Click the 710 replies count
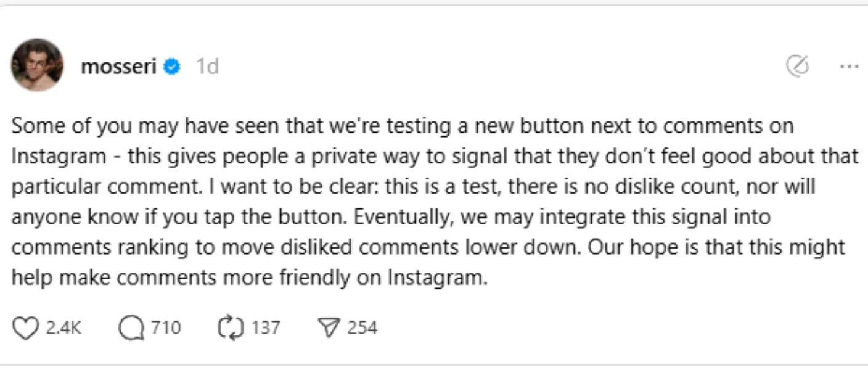This screenshot has height=370, width=868. coord(166,328)
